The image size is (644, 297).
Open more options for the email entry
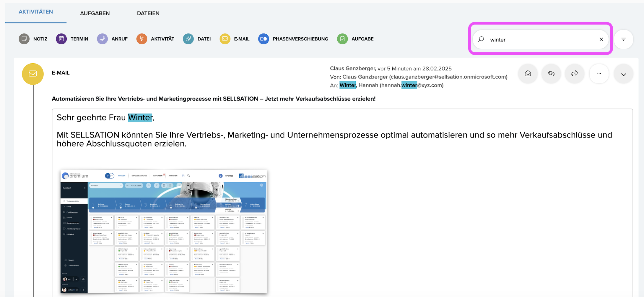point(599,74)
